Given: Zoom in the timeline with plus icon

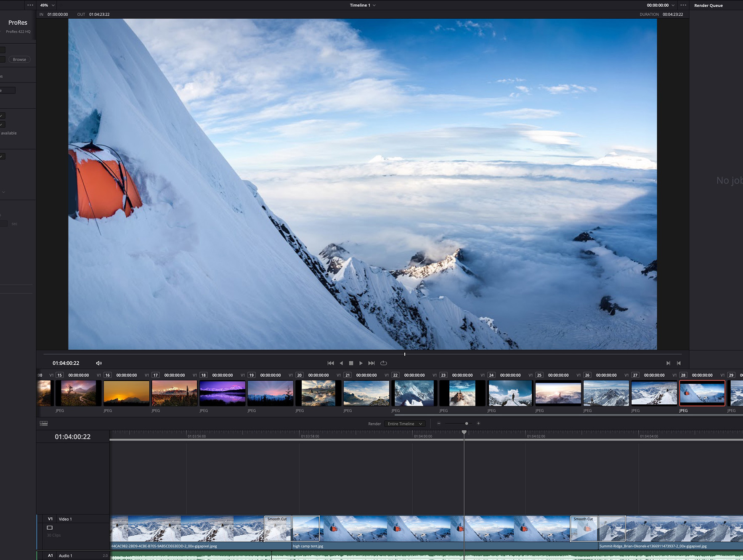Looking at the screenshot, I should click(478, 424).
